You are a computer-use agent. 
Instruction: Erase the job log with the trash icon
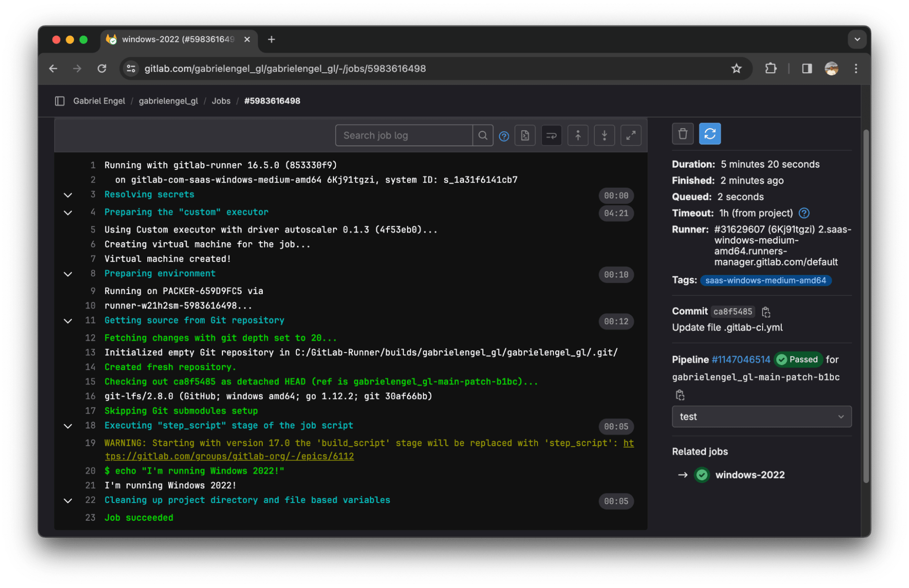(x=682, y=133)
